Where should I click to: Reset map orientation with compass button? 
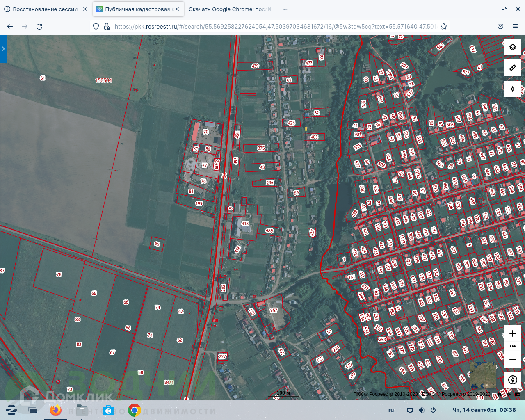tap(512, 380)
